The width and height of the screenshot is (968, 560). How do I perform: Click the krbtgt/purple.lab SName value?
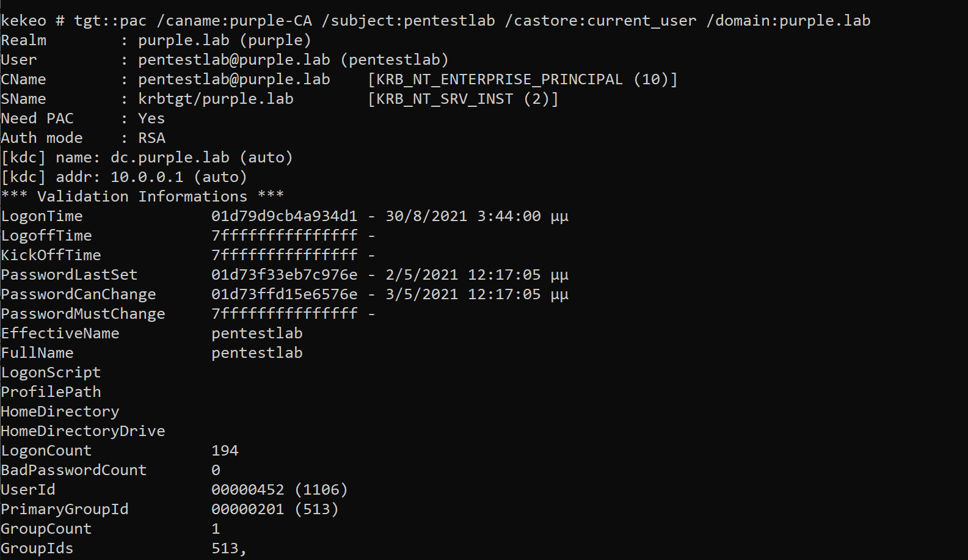(216, 99)
